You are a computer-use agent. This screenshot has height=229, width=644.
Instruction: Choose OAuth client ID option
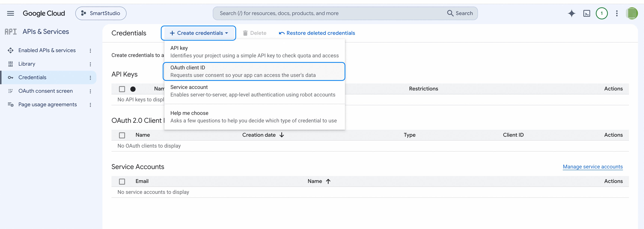tap(254, 71)
